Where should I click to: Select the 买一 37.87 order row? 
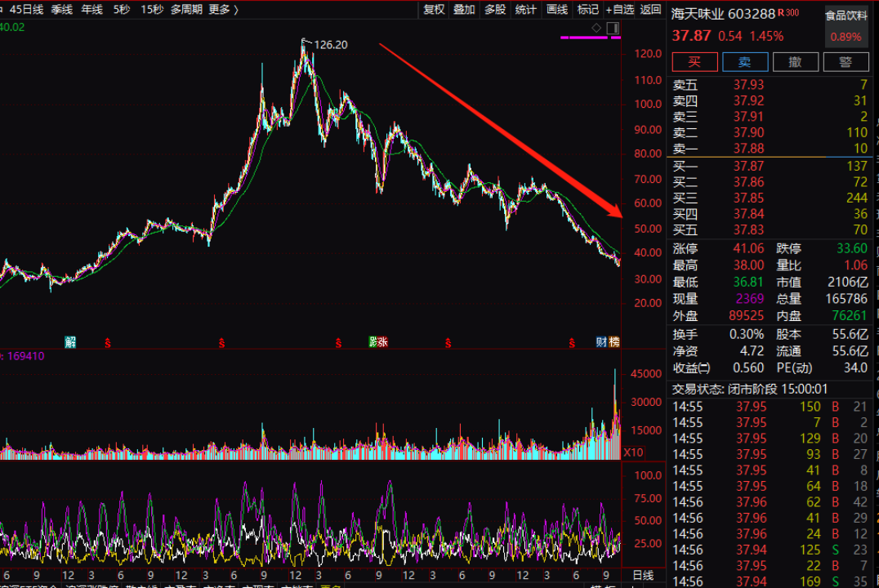pyautogui.click(x=770, y=166)
